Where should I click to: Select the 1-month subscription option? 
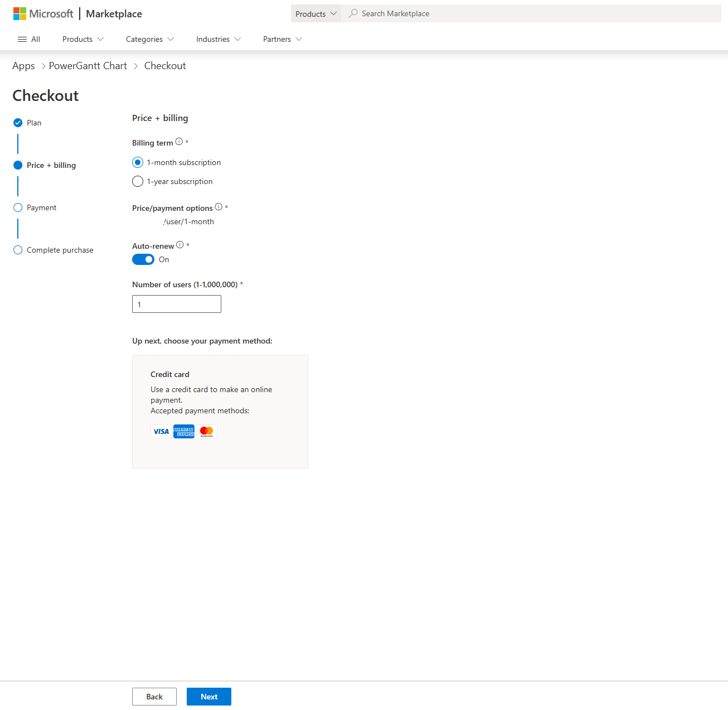click(x=138, y=162)
